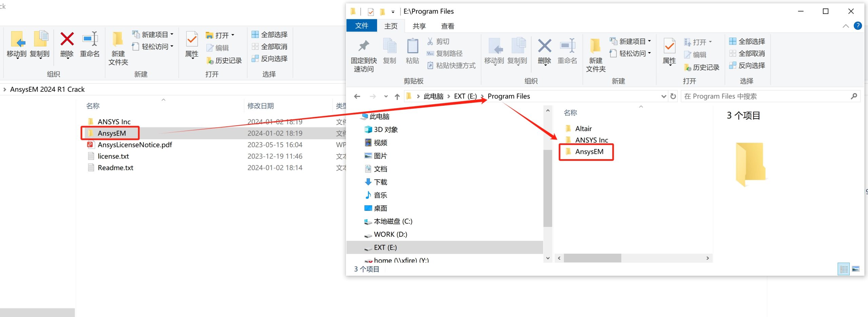Click Select all in left window ribbon
Screen dimensions: 868x317
[270, 35]
